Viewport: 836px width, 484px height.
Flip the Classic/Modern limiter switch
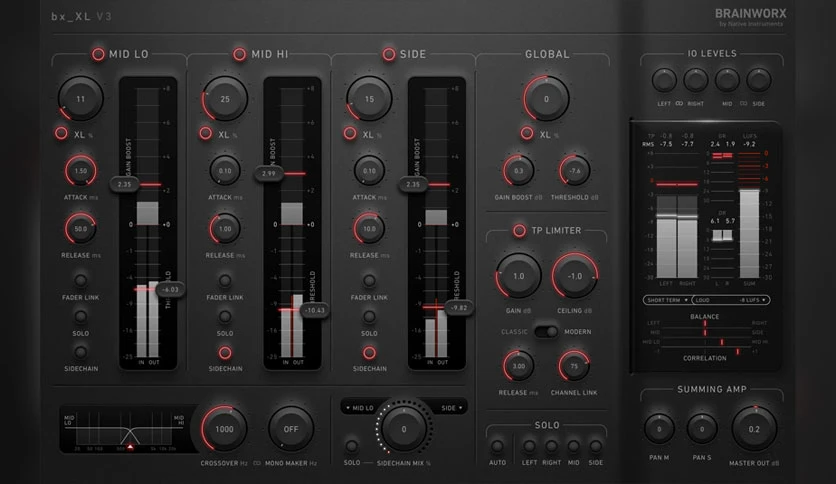pyautogui.click(x=546, y=332)
